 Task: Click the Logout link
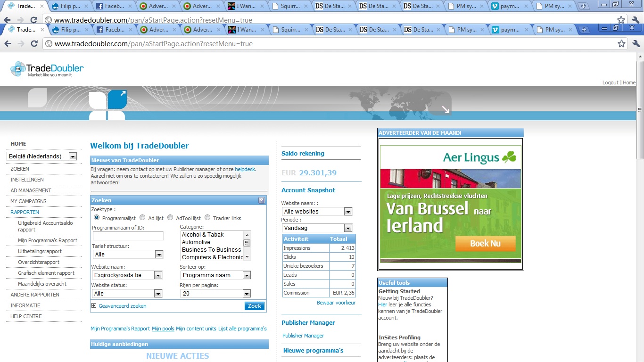pyautogui.click(x=610, y=82)
